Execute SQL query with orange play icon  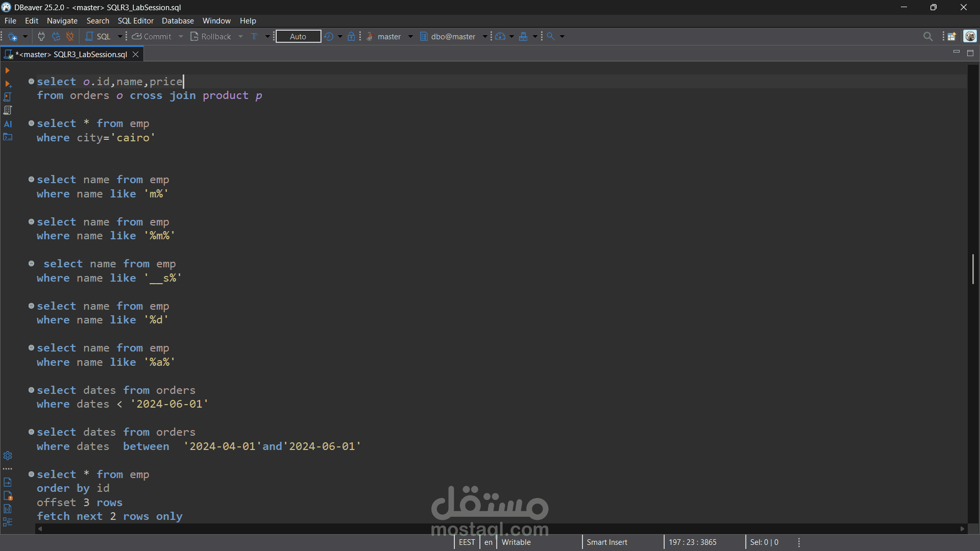pyautogui.click(x=7, y=70)
